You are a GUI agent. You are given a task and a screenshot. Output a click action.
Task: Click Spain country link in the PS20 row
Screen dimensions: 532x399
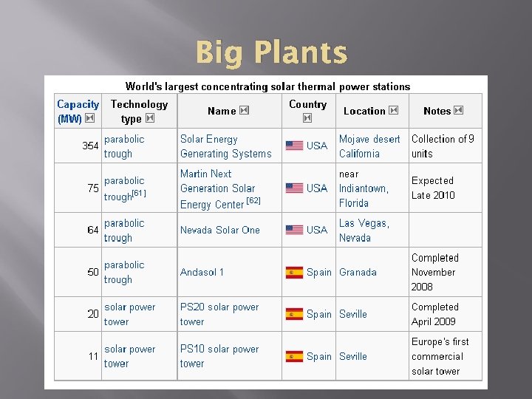pyautogui.click(x=319, y=315)
